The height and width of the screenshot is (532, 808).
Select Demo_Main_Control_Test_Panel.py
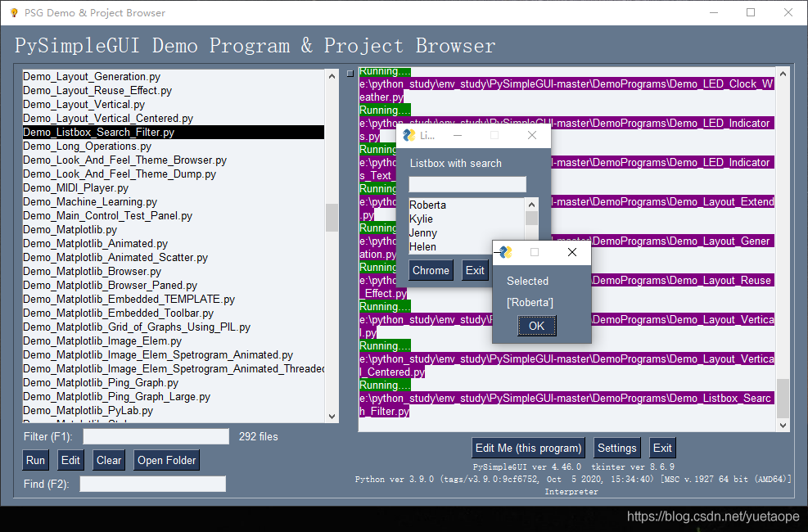pyautogui.click(x=174, y=216)
